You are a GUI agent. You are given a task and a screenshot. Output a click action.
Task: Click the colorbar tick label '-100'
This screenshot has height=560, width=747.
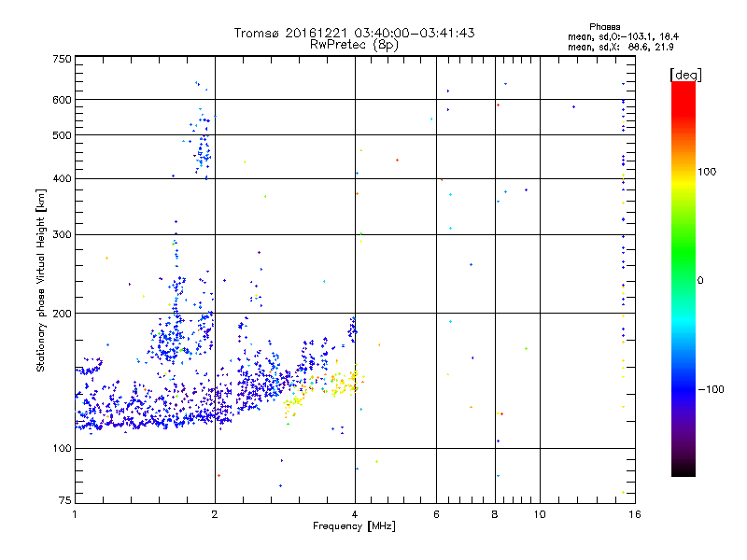point(711,389)
